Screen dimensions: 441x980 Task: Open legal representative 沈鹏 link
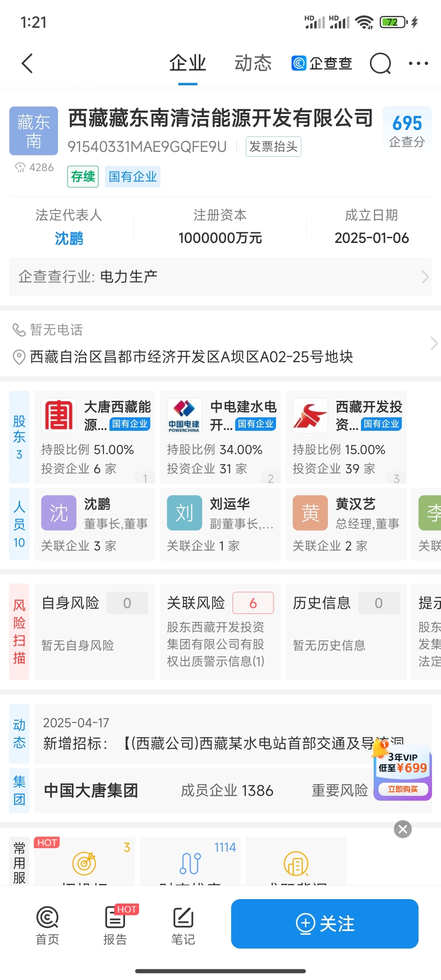coord(69,238)
